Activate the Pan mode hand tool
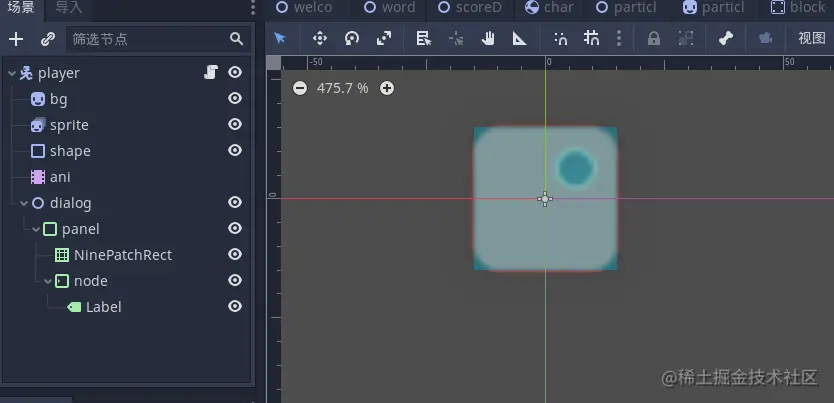This screenshot has height=403, width=834. tap(488, 38)
